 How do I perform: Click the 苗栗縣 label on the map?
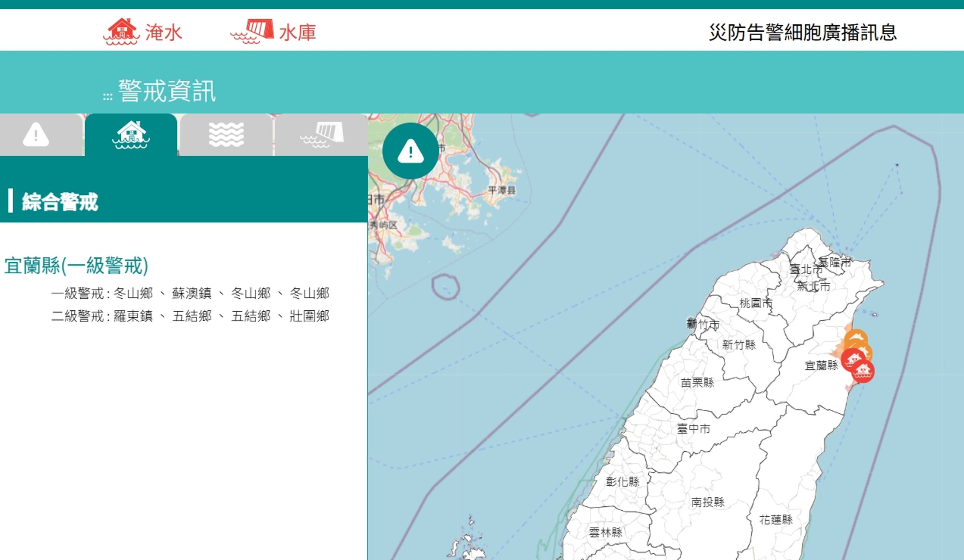[x=698, y=383]
